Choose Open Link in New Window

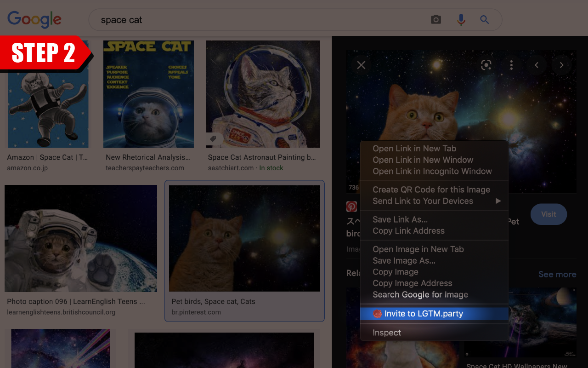click(x=434, y=160)
